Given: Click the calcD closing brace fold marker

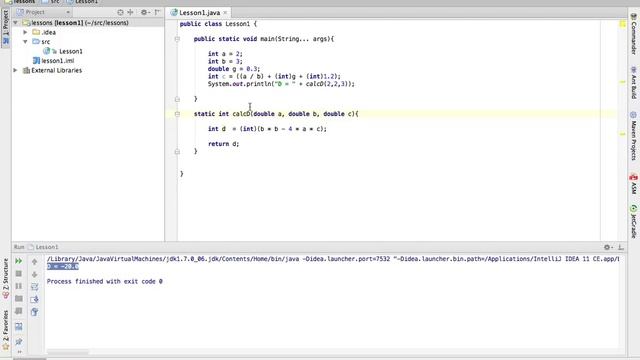Looking at the screenshot, I should pyautogui.click(x=177, y=151).
